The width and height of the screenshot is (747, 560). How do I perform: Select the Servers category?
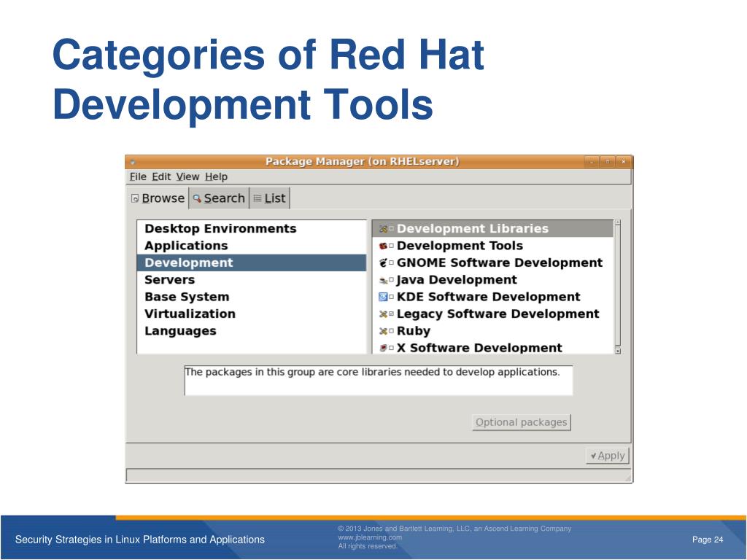252,280
